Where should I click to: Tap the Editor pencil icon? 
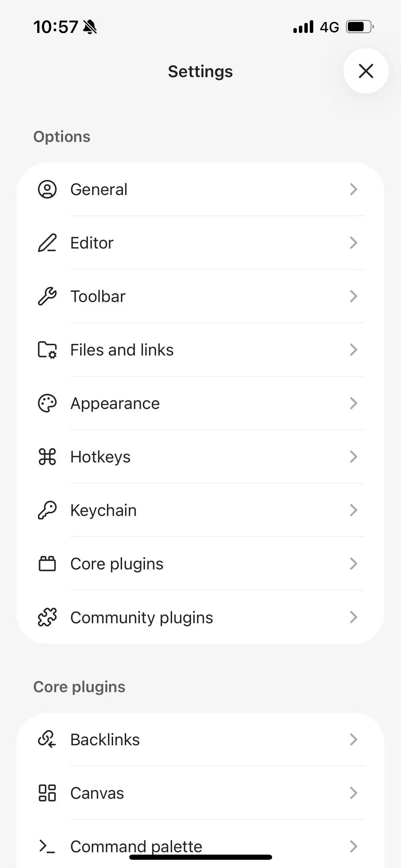pos(47,243)
